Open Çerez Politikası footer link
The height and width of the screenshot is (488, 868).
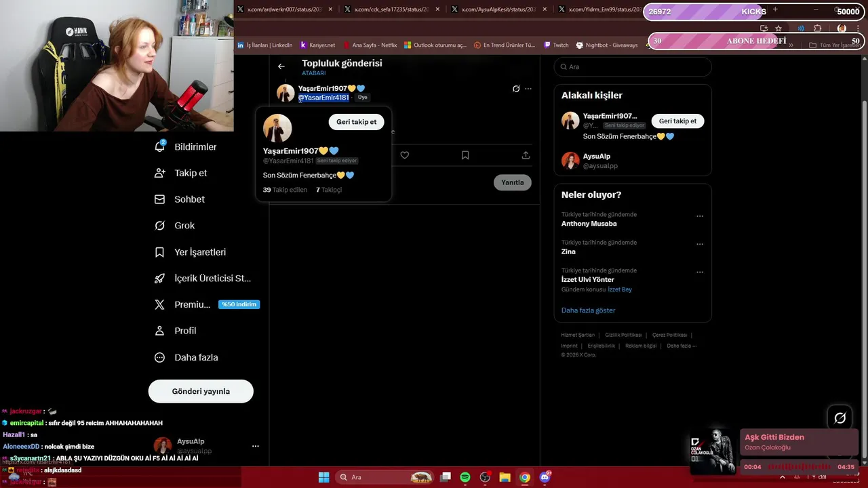669,335
